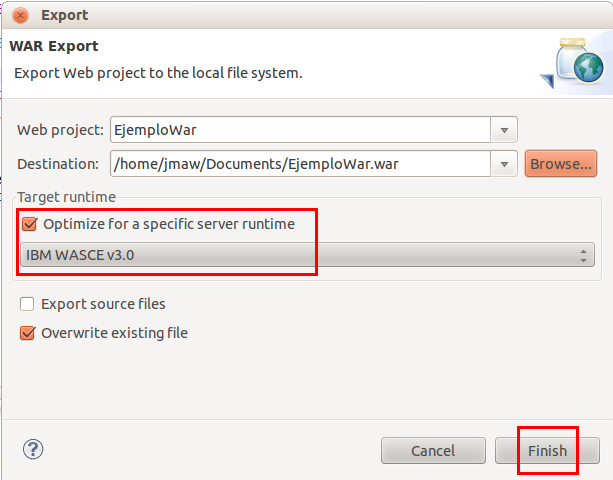
Task: Click the Browse... button
Action: click(561, 164)
